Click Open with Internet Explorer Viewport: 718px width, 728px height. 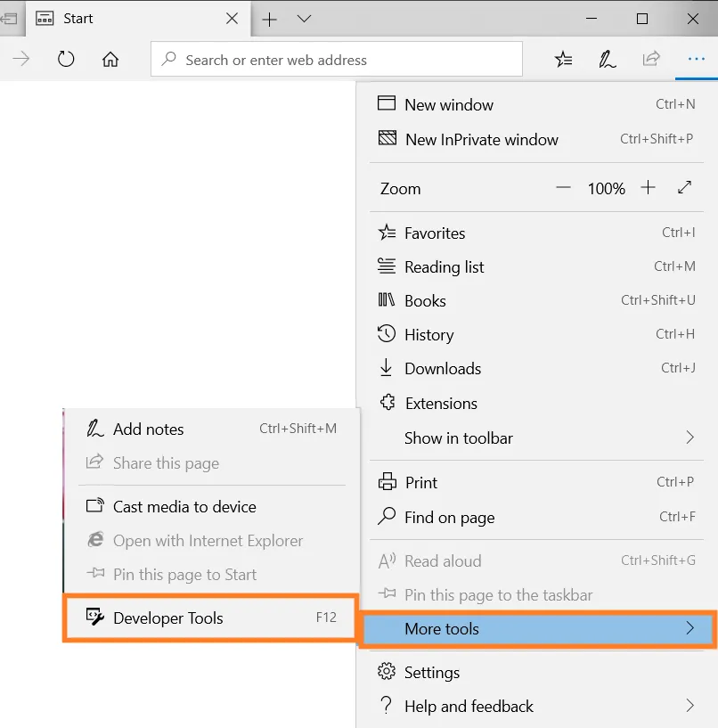coord(212,540)
